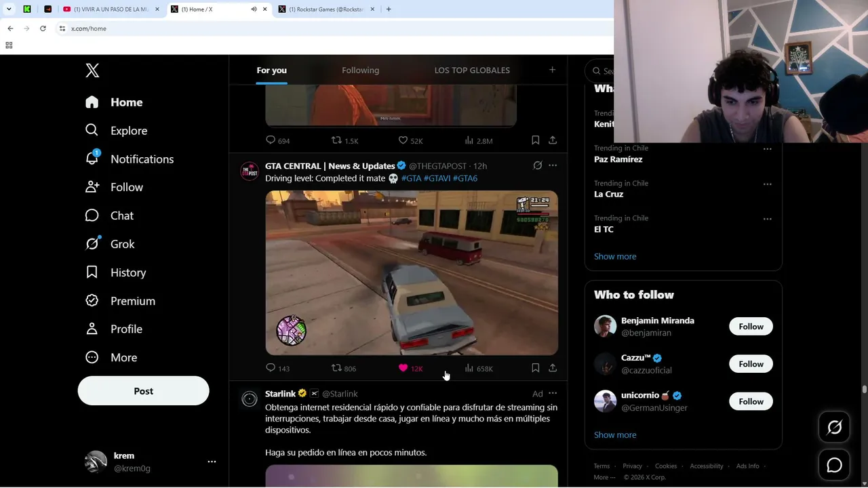
Task: Follow Benjamin Miranda
Action: click(x=751, y=327)
